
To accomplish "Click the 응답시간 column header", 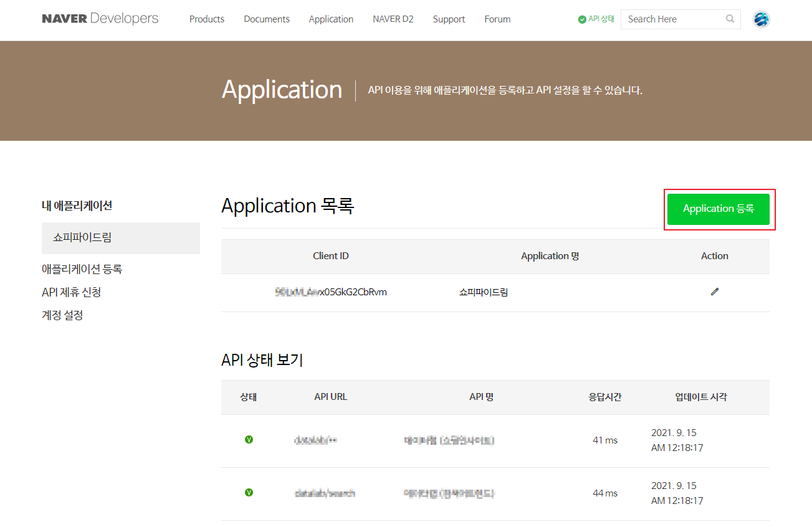I will coord(605,397).
